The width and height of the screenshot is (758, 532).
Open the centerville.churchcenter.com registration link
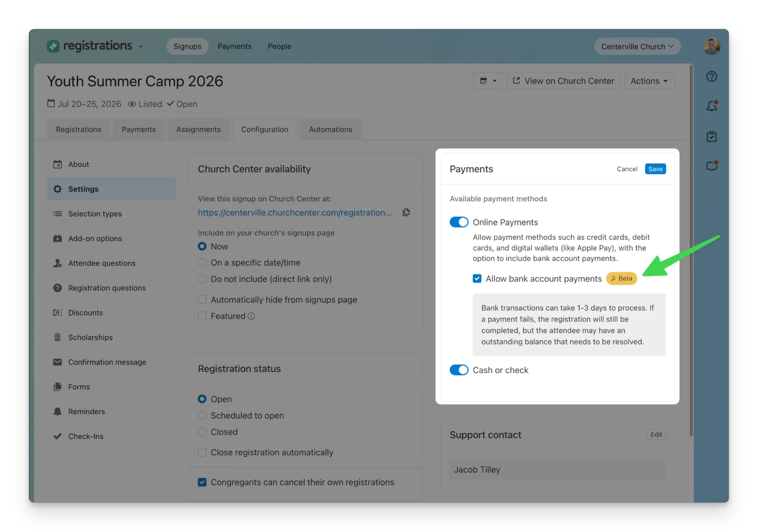(x=295, y=213)
